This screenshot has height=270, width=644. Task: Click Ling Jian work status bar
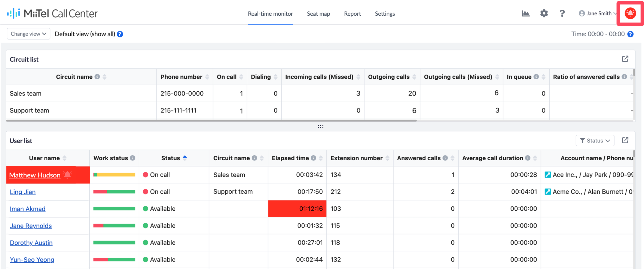114,192
